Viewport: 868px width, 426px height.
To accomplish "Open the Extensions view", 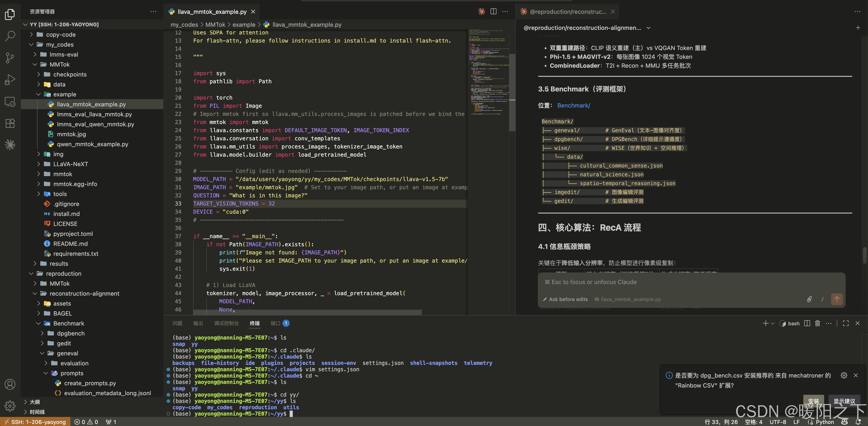I will [x=10, y=123].
